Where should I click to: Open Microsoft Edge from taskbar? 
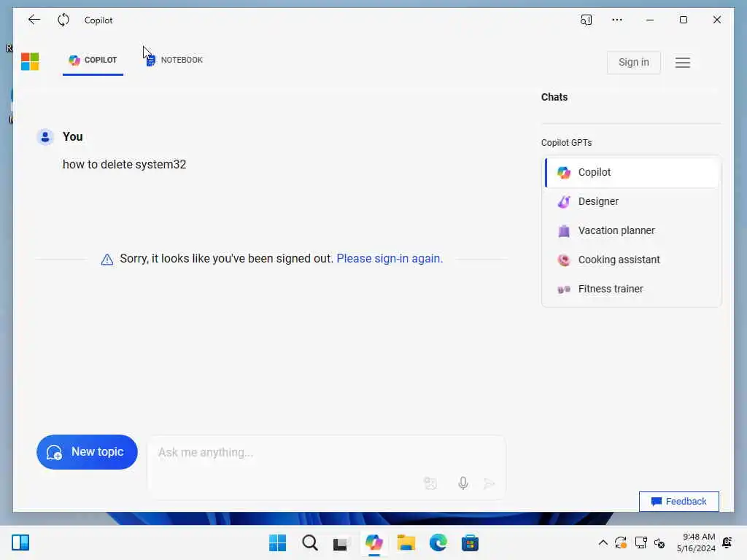click(x=438, y=542)
